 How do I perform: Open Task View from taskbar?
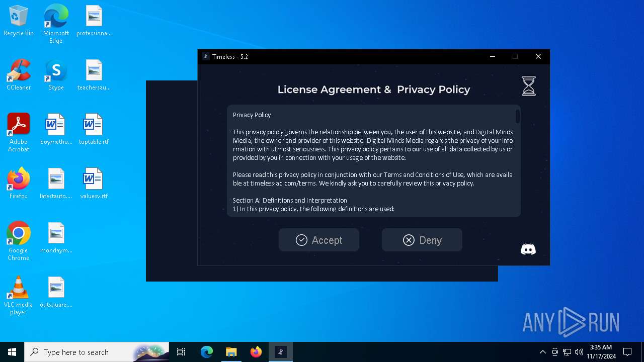coord(181,352)
